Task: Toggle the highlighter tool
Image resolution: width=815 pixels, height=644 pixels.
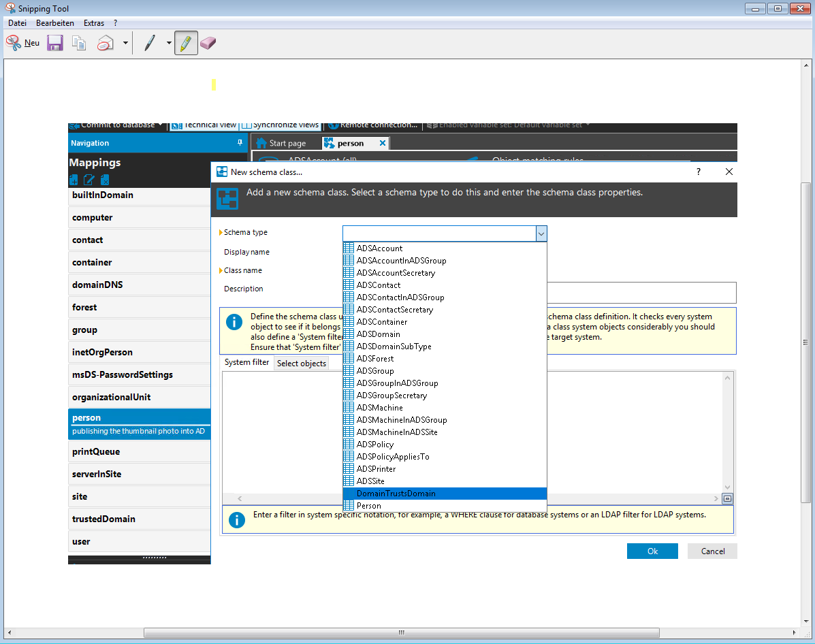Action: coord(186,43)
